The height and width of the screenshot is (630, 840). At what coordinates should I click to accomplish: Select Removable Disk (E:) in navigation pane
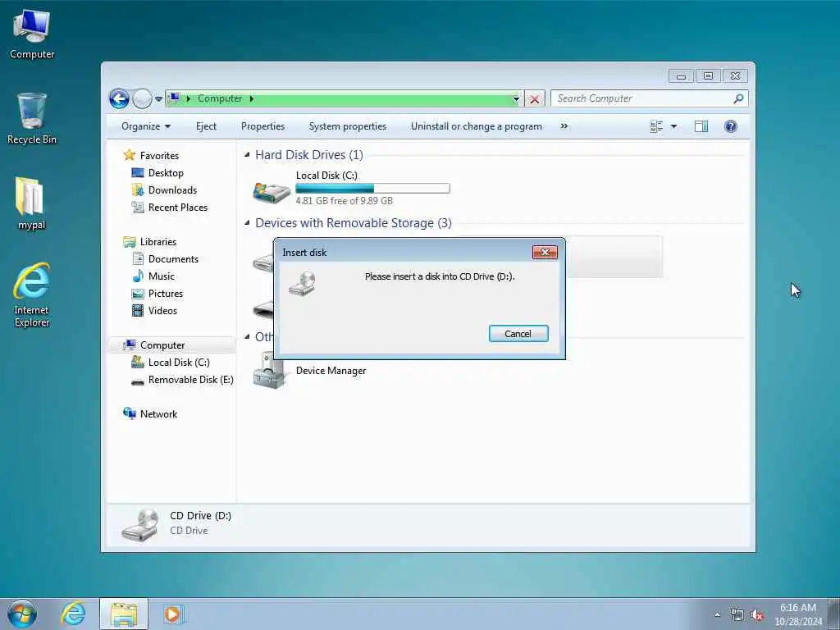(x=190, y=380)
